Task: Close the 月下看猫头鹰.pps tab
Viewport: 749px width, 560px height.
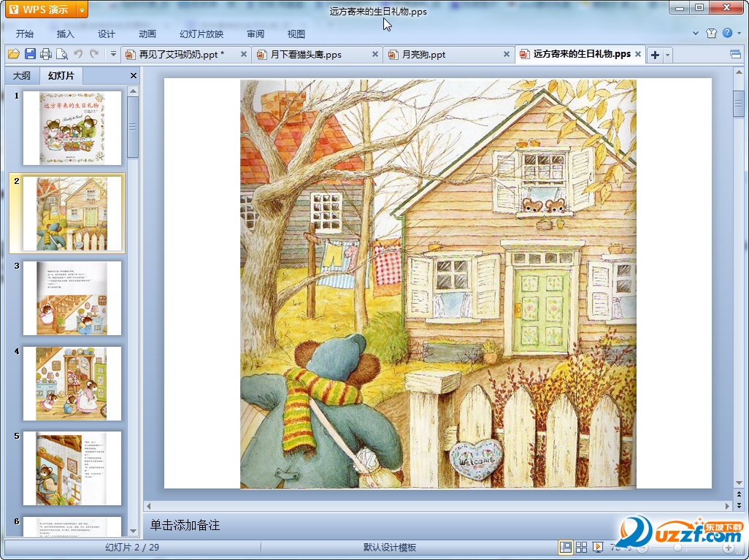Action: pyautogui.click(x=375, y=55)
